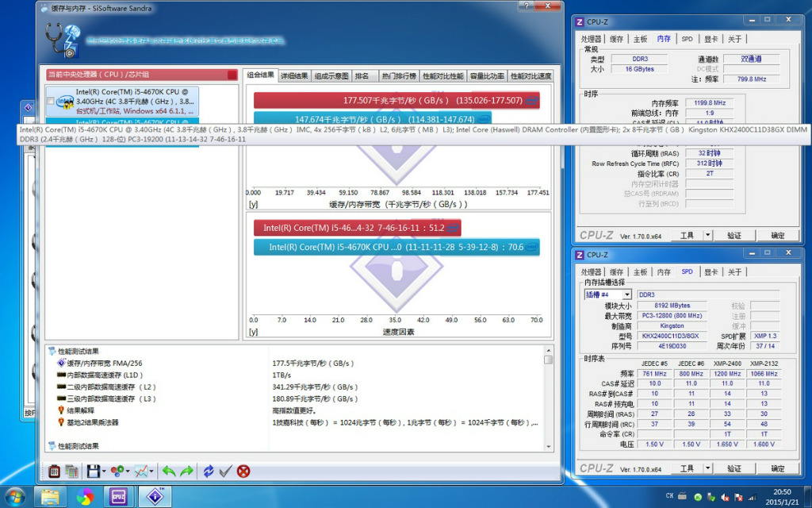
Task: Select the 性能对比速度 tab
Action: pyautogui.click(x=530, y=76)
